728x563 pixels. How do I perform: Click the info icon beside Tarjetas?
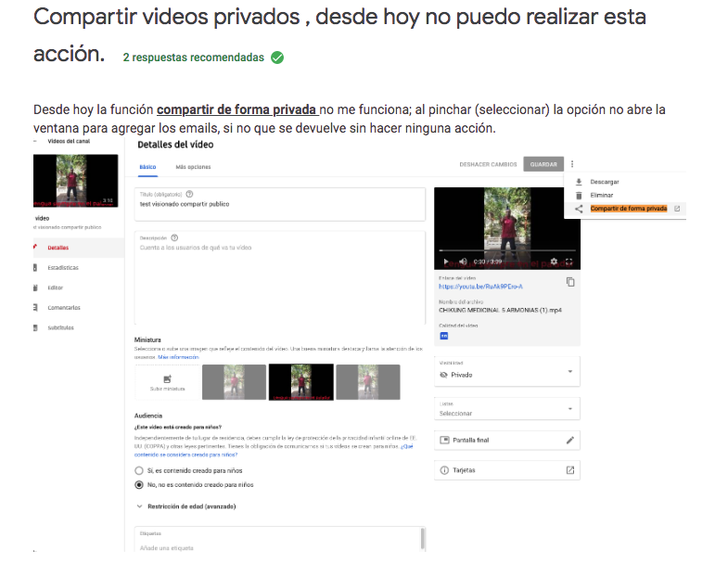click(444, 470)
